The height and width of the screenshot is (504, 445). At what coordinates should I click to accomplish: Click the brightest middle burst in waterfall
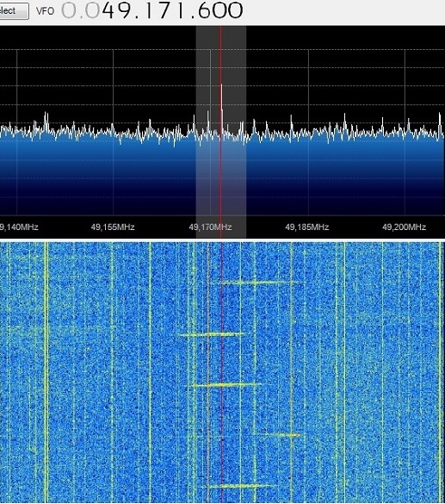[x=226, y=385]
